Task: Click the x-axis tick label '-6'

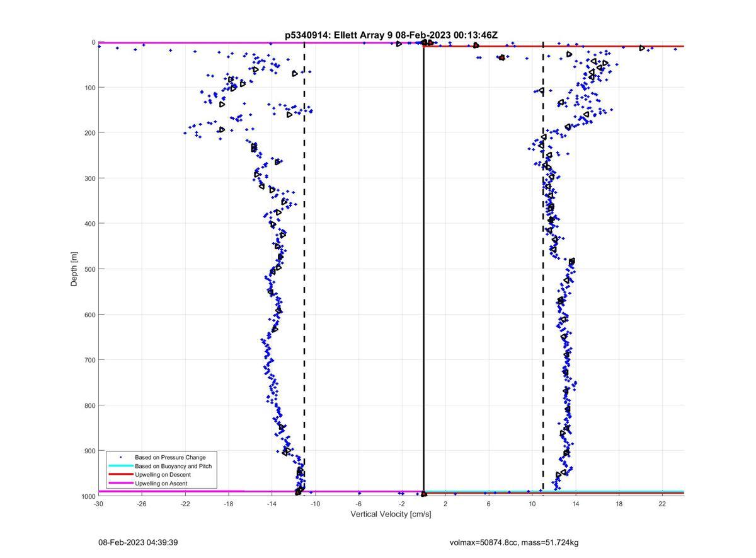Action: pos(358,504)
